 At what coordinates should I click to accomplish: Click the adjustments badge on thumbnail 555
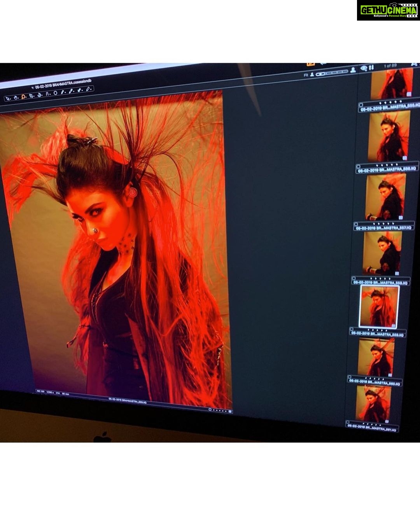pos(409,94)
